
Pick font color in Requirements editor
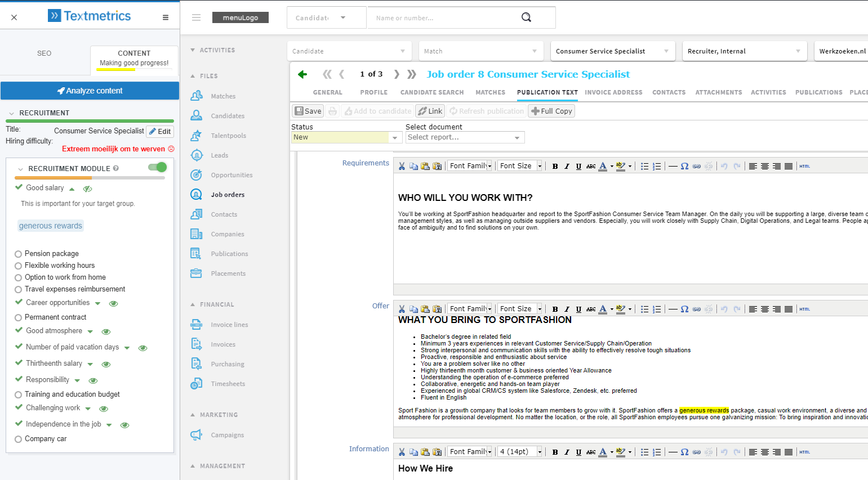(603, 166)
